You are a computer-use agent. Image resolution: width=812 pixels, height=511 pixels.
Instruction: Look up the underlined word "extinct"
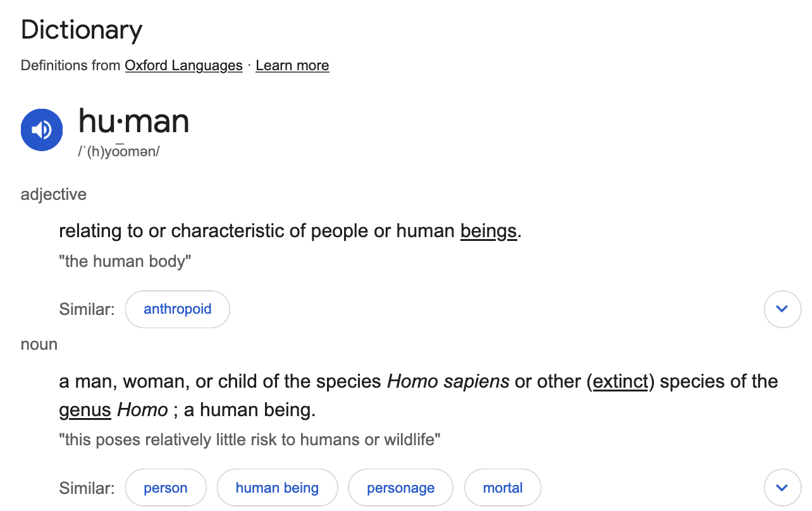coord(620,381)
